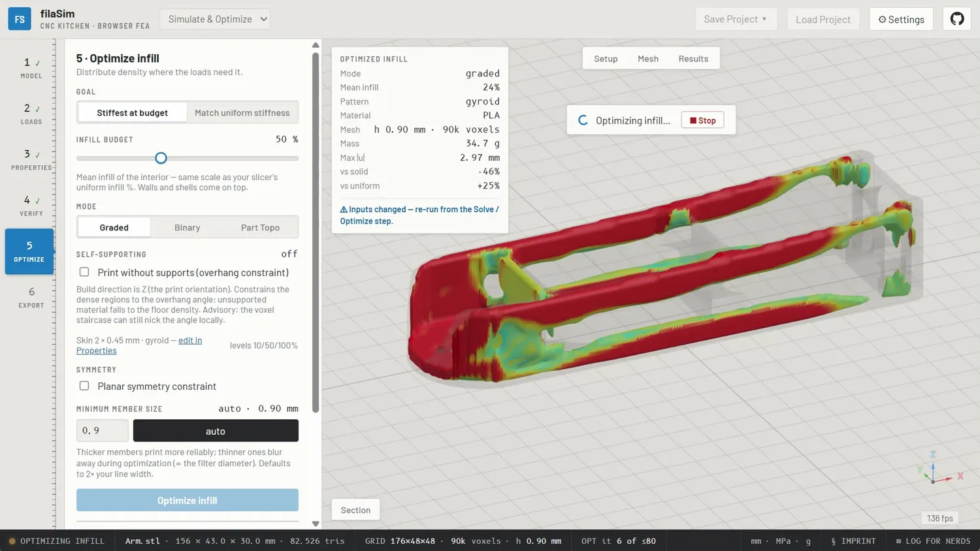The width and height of the screenshot is (980, 551).
Task: Click the MPa unit in the status bar
Action: click(x=783, y=541)
